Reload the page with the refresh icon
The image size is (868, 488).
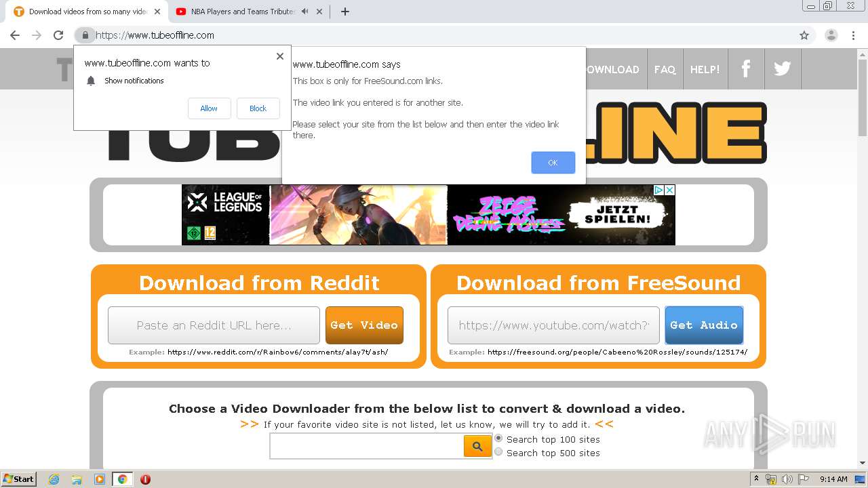(58, 35)
